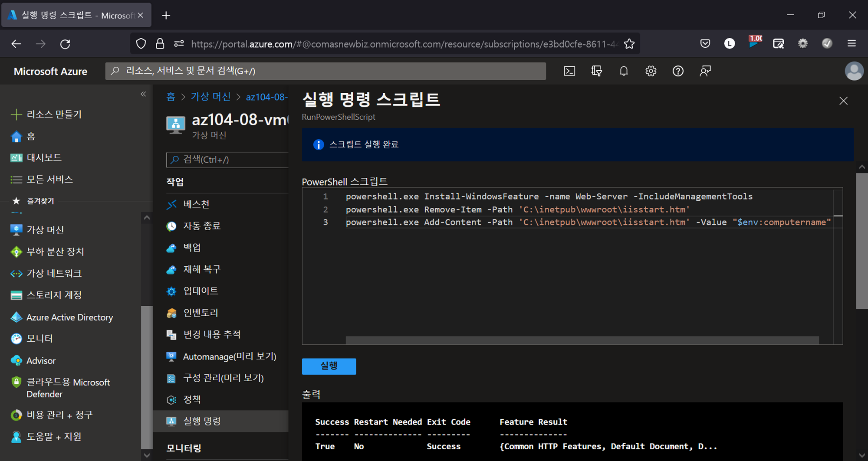Open Azure Cloud Shell icon

point(569,71)
